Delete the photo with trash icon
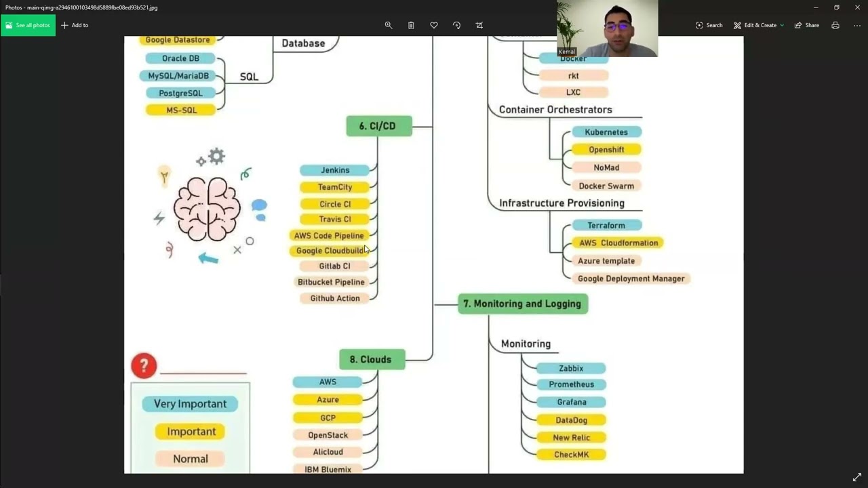Screen dimensions: 868x488 point(411,25)
